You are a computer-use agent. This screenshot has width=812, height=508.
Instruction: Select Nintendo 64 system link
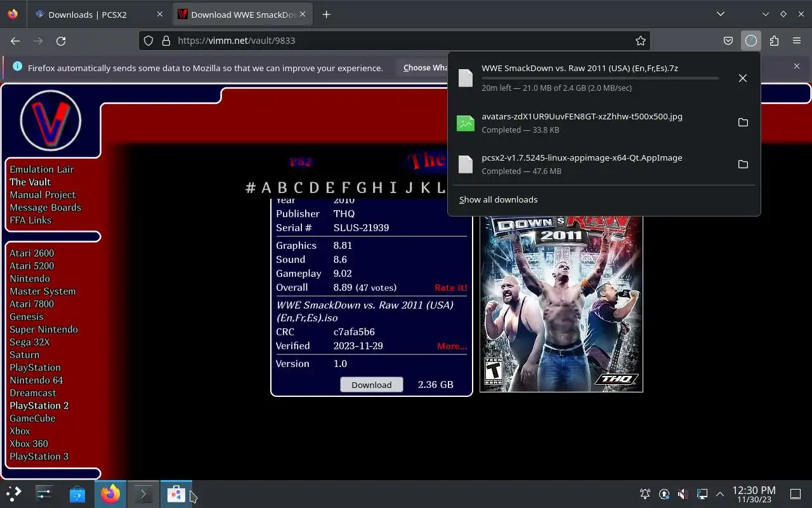[x=36, y=380]
